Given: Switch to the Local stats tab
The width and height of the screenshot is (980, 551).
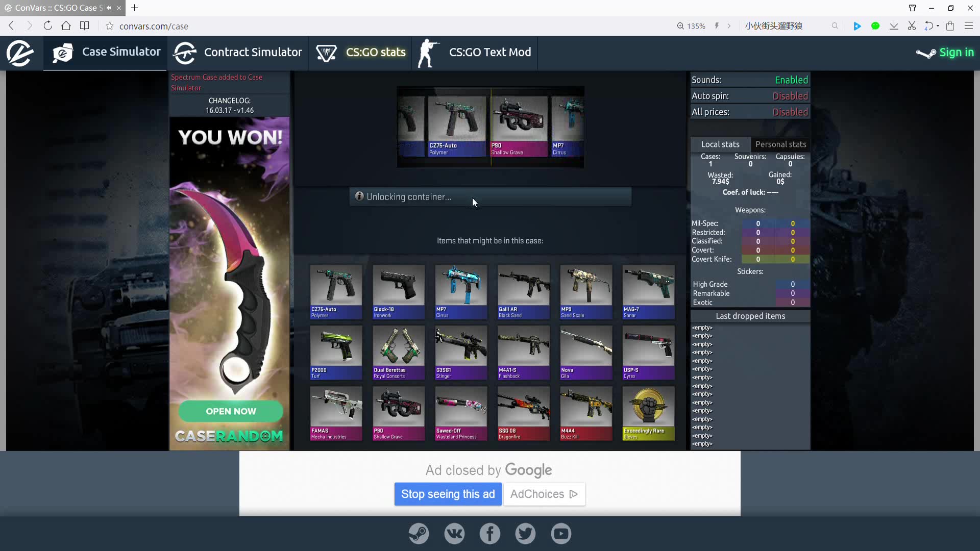Looking at the screenshot, I should (x=720, y=144).
